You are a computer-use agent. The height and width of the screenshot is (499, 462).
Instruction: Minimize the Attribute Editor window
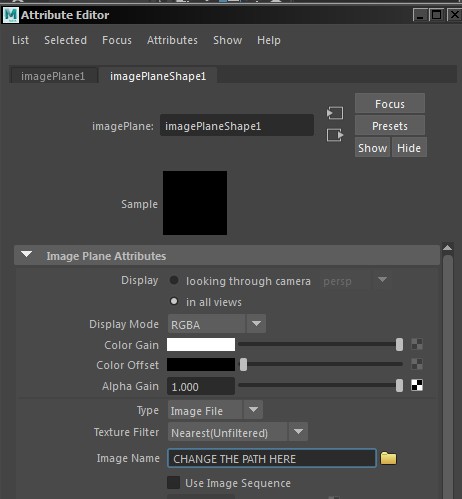pyautogui.click(x=420, y=15)
